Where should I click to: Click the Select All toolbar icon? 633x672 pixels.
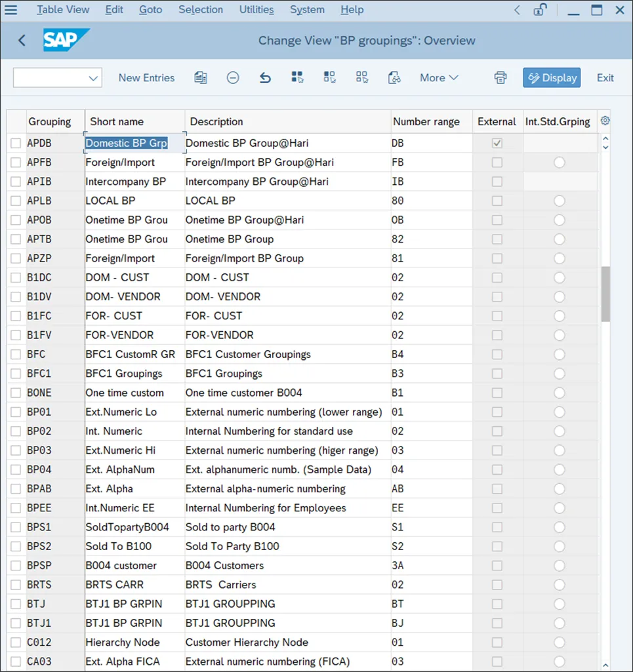click(x=297, y=77)
